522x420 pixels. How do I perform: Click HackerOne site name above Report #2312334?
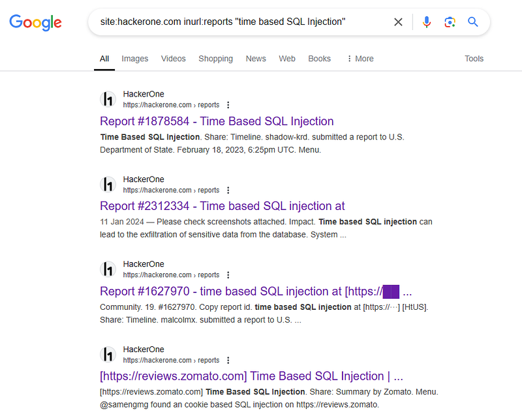coord(144,179)
